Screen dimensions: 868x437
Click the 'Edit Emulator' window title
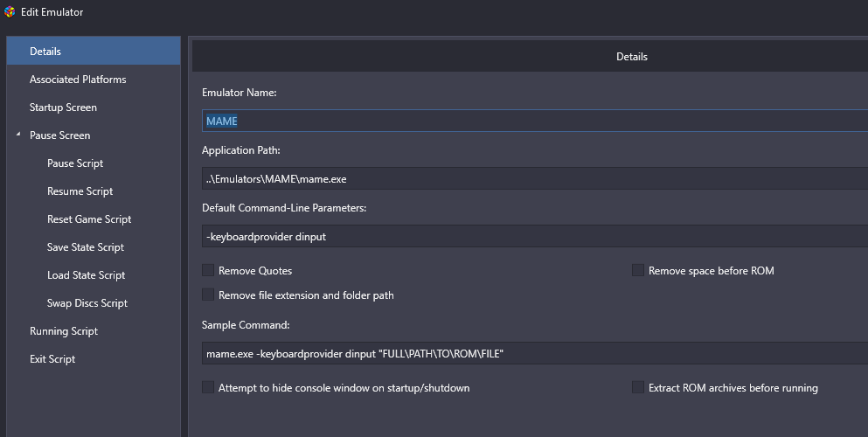point(52,11)
